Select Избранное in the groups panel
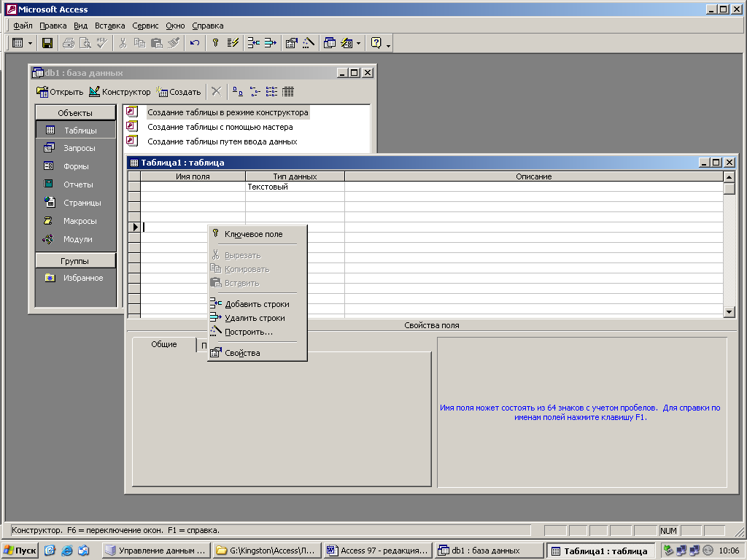The image size is (747, 560). pyautogui.click(x=75, y=278)
